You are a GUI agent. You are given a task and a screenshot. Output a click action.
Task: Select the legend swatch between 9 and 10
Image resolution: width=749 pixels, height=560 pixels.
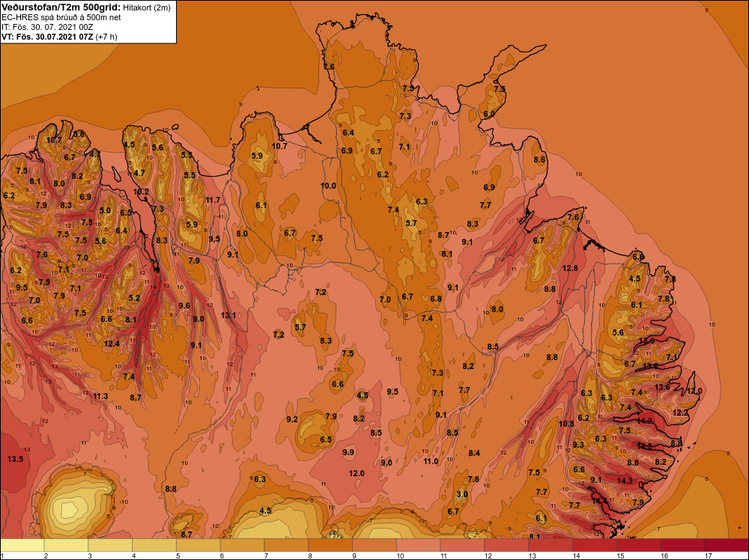pos(374,545)
